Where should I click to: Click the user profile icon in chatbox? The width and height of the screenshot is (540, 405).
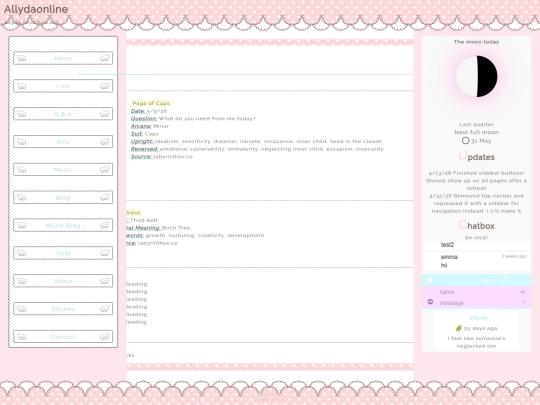[430, 280]
